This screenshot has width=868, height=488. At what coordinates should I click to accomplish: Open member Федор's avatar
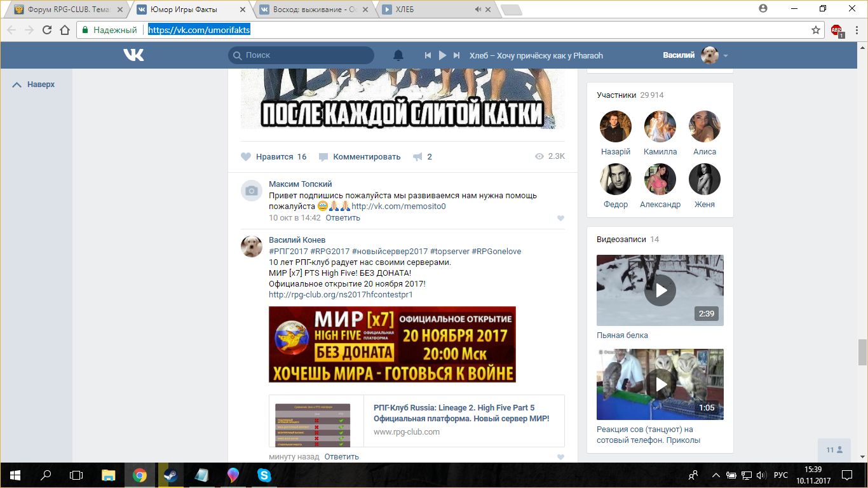[616, 179]
